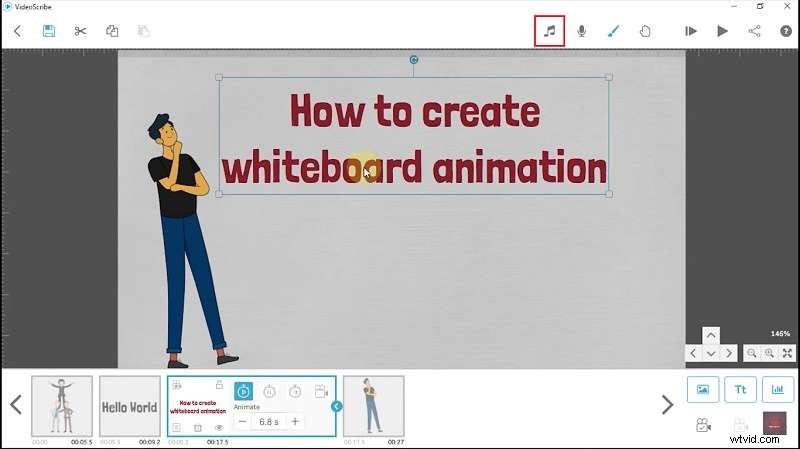Select the 'Hello World' timeline thumbnail

[x=130, y=406]
